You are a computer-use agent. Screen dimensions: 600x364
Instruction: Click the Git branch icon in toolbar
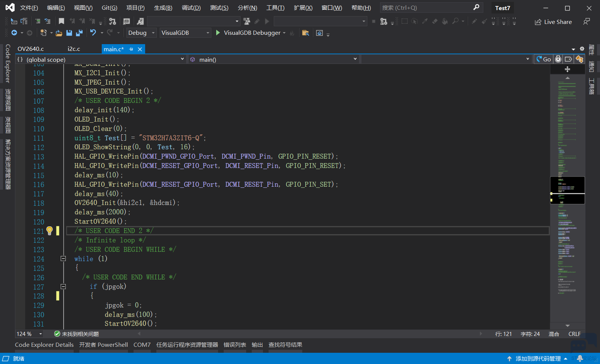point(112,21)
